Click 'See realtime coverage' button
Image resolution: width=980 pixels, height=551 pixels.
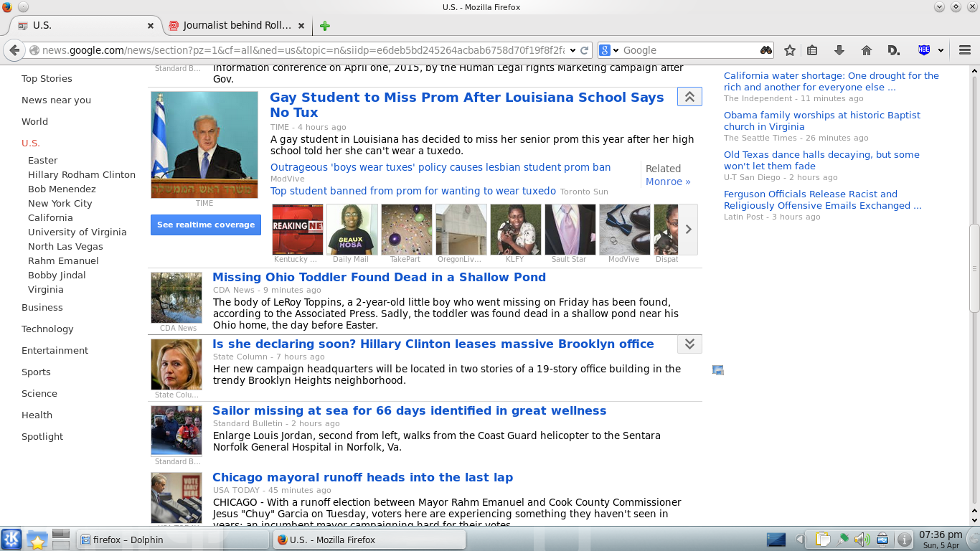[x=206, y=225]
